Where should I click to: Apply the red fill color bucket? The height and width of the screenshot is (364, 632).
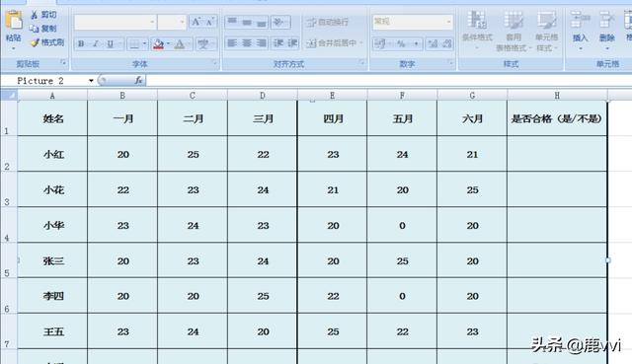point(158,43)
